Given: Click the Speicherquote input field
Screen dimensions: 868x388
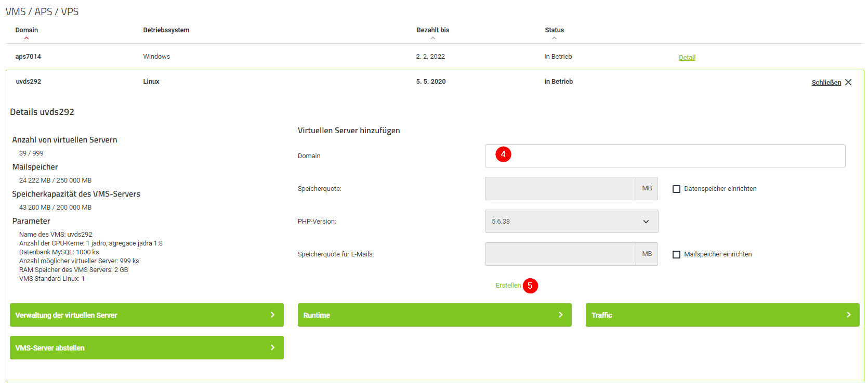Looking at the screenshot, I should click(560, 189).
